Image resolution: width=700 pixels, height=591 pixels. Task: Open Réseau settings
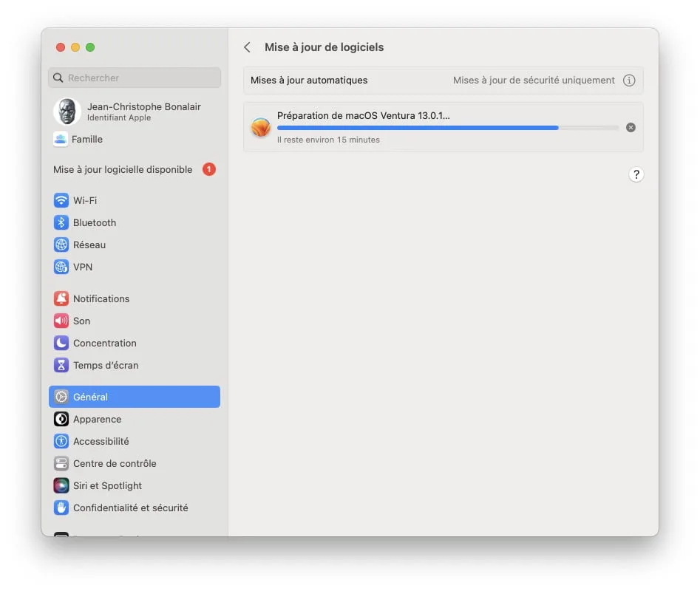click(x=61, y=245)
